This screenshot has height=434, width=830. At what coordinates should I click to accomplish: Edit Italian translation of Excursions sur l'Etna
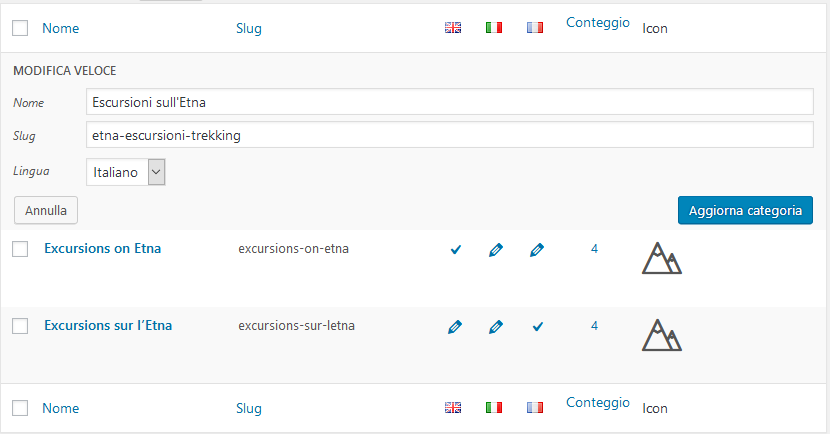point(496,327)
